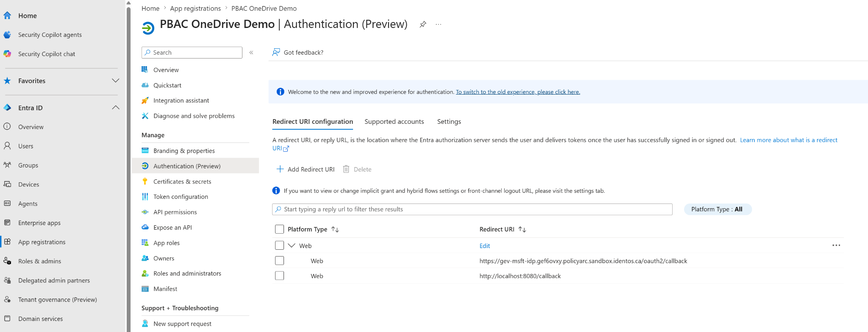Check the Web group row checkbox
The height and width of the screenshot is (332, 868).
279,246
